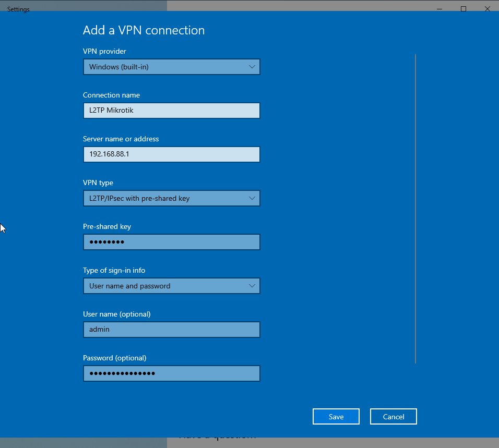The height and width of the screenshot is (448, 499).
Task: Click the Settings window title text
Action: pos(18,9)
